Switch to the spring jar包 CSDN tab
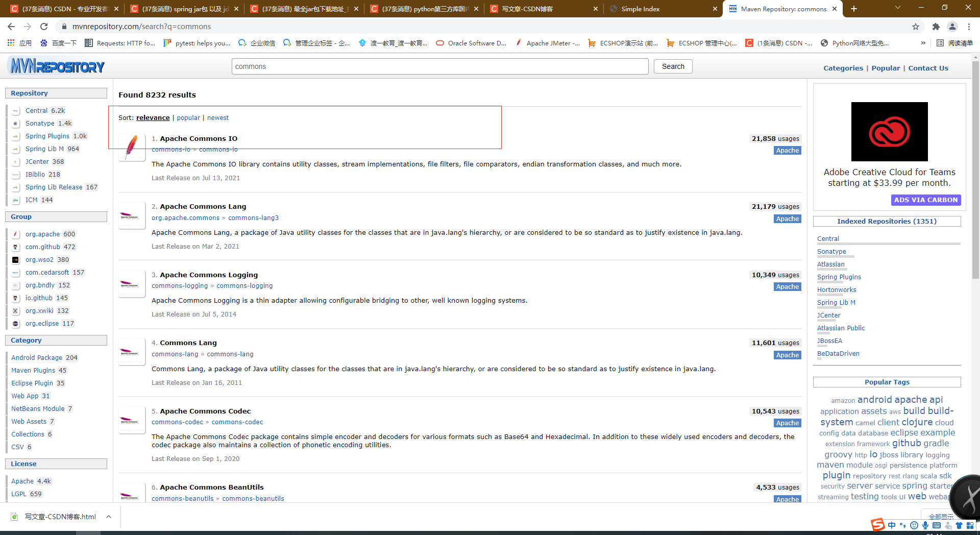Viewport: 980px width, 535px height. 184,9
